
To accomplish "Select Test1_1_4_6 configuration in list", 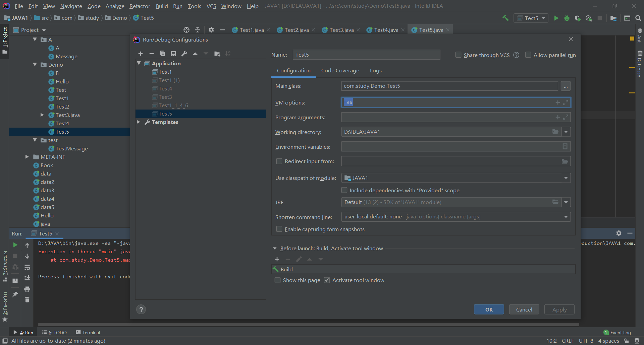I will click(173, 105).
